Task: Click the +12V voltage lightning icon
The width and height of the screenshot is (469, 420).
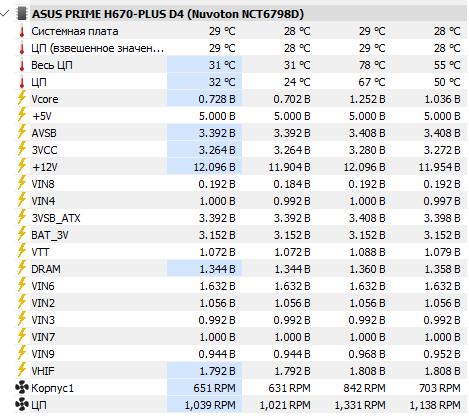Action: point(22,167)
